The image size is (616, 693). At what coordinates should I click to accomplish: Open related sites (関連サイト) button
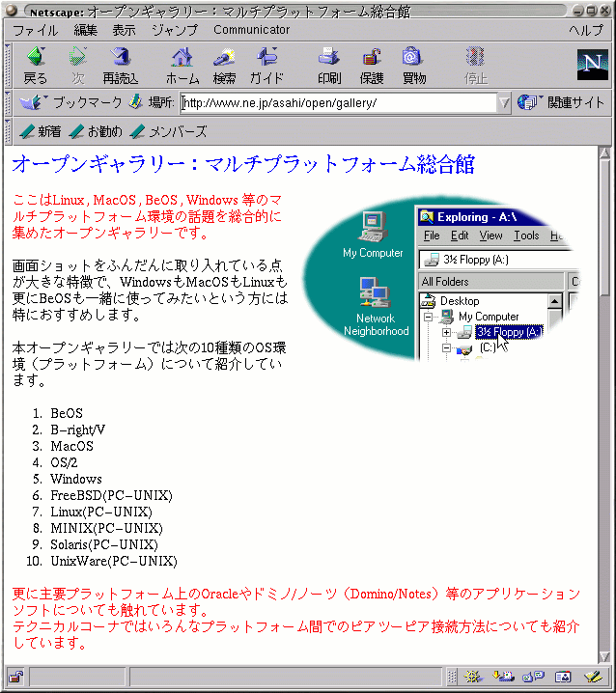pyautogui.click(x=561, y=102)
